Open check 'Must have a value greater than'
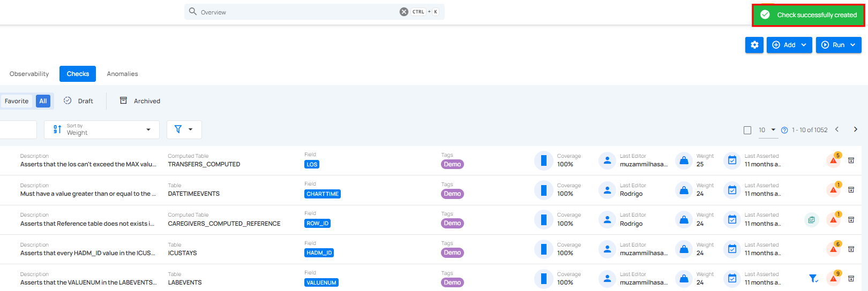The height and width of the screenshot is (291, 868). click(x=88, y=194)
